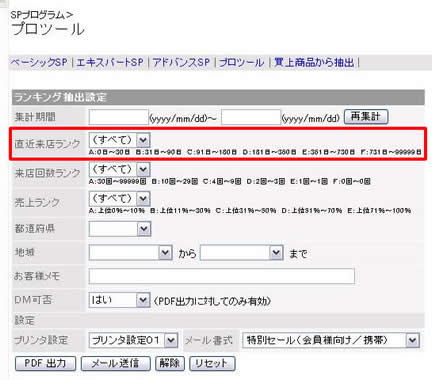Click the PDF 出力 button
Screen dimensions: 432x380
tap(45, 363)
